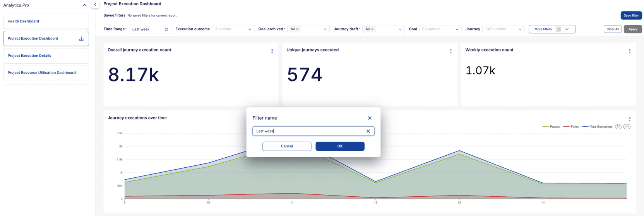Invert the legend selection with Inv toggle
The image size is (644, 216).
[627, 127]
